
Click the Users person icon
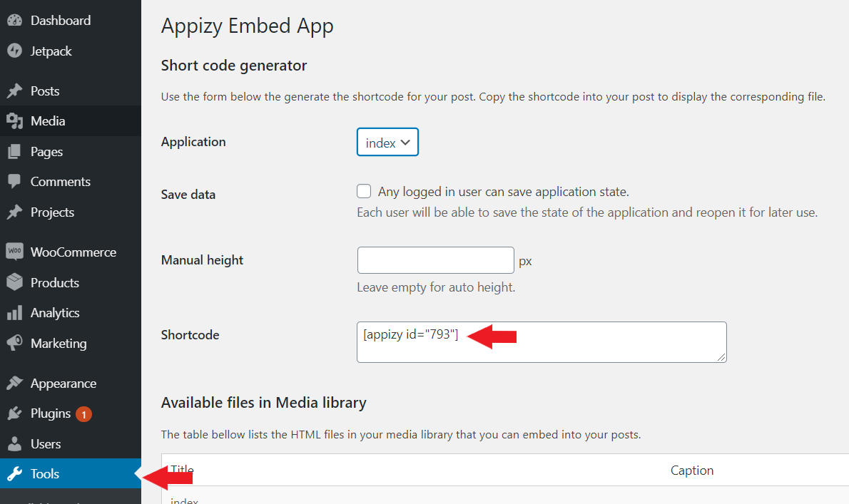click(14, 443)
